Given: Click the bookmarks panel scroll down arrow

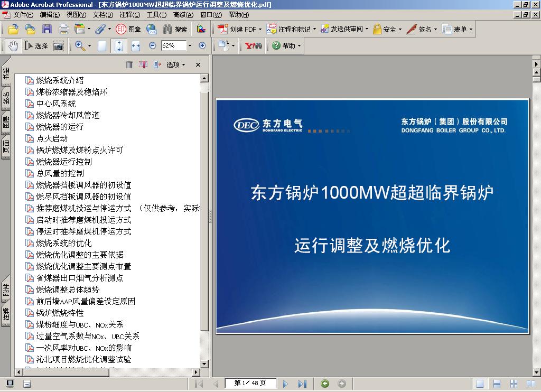Looking at the screenshot, I should pyautogui.click(x=204, y=363).
